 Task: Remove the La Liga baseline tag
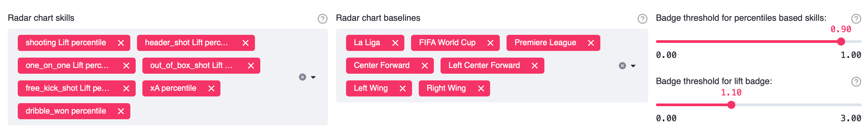[395, 43]
